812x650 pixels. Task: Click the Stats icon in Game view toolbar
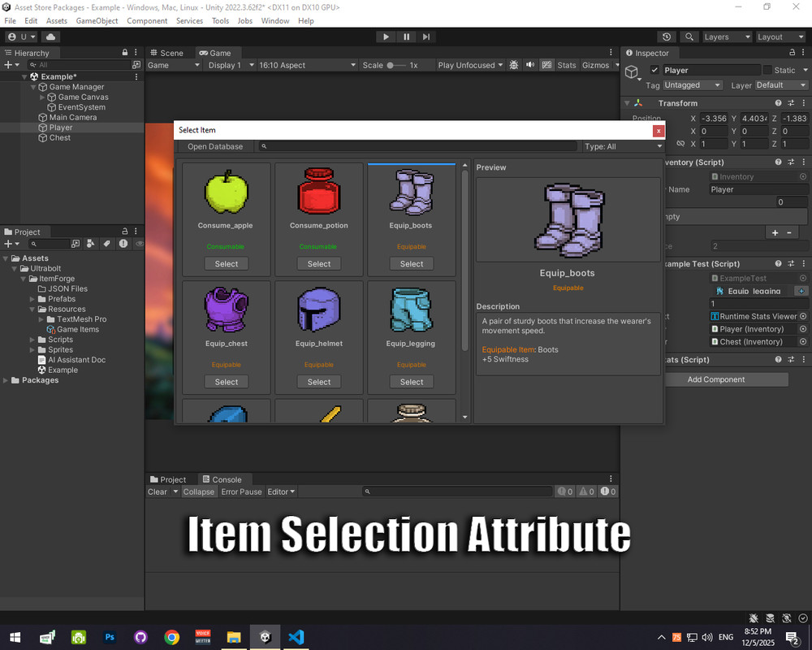pyautogui.click(x=567, y=64)
